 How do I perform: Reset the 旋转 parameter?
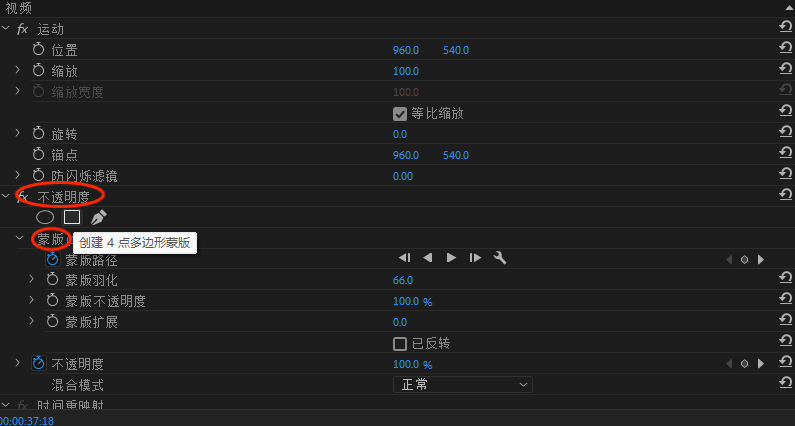(785, 131)
